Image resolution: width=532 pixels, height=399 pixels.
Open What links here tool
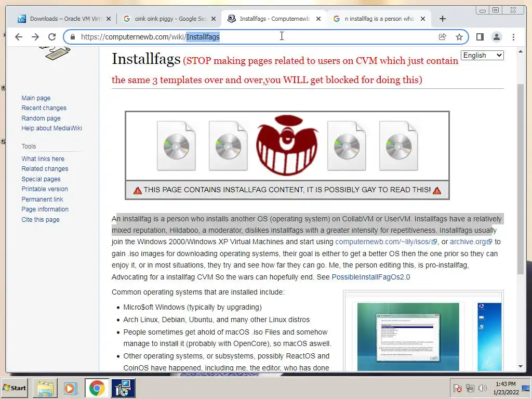pos(43,159)
